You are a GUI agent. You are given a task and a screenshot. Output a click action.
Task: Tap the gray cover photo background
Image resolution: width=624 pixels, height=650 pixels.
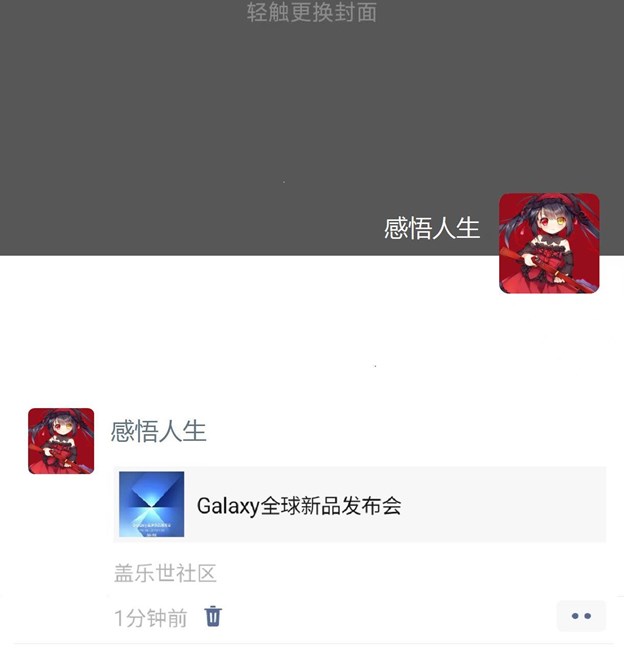pyautogui.click(x=249, y=124)
